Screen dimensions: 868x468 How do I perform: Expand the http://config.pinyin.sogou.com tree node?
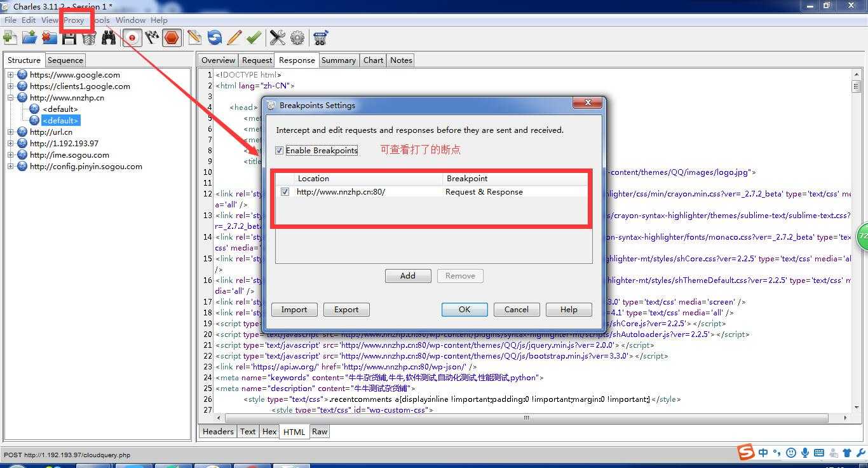click(x=11, y=167)
